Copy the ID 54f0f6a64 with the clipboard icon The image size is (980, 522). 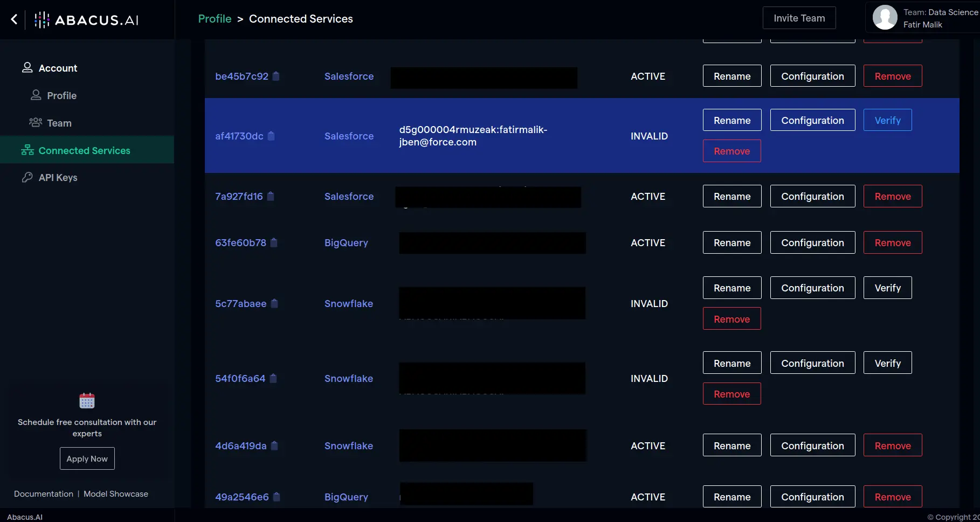pyautogui.click(x=273, y=378)
